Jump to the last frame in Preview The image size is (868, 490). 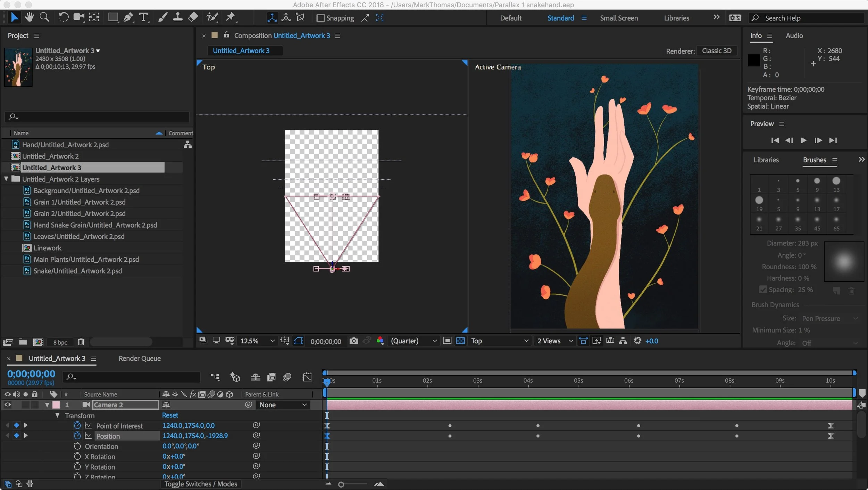tap(833, 140)
